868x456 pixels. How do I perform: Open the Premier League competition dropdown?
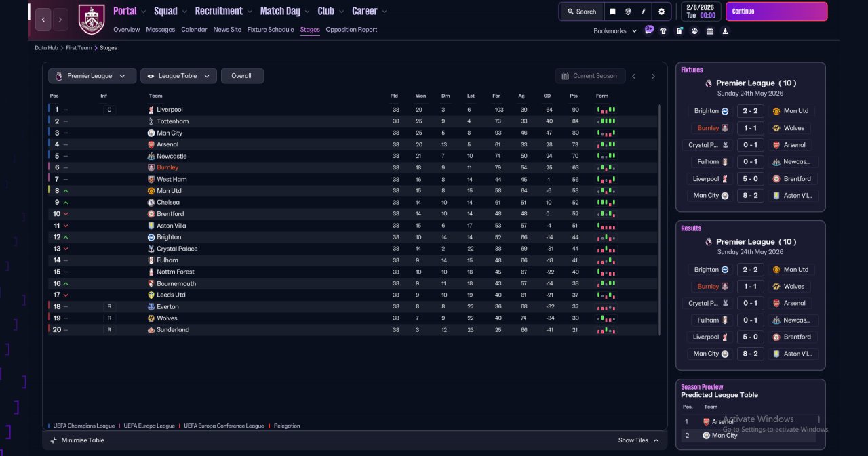[92, 76]
